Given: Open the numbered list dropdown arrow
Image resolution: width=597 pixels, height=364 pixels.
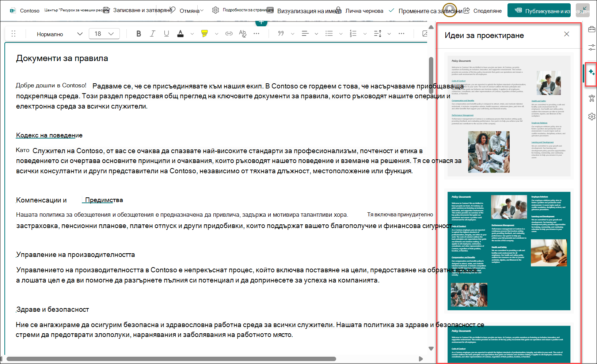Looking at the screenshot, I should [x=365, y=34].
